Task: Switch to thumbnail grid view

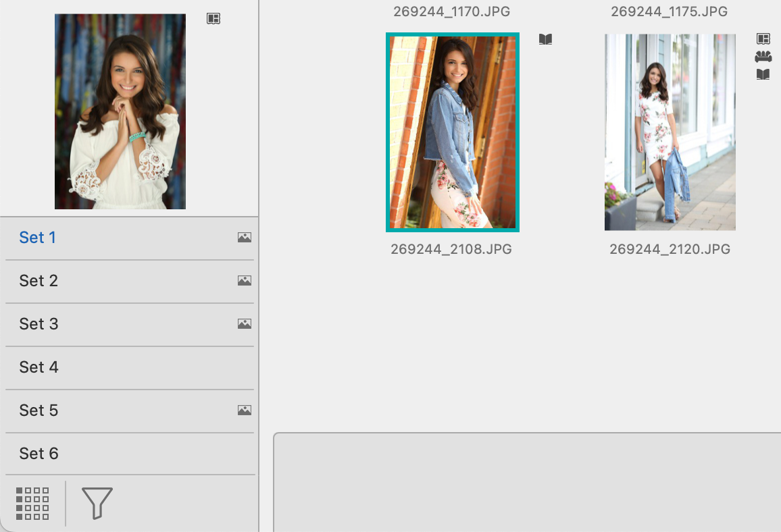Action: pos(32,504)
